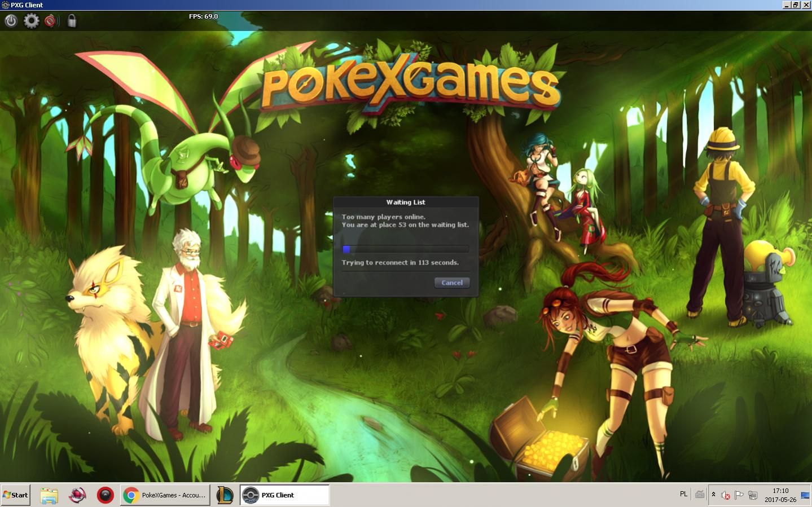Screen dimensions: 812x507
Task: Click the muted volume tray icon
Action: click(726, 495)
